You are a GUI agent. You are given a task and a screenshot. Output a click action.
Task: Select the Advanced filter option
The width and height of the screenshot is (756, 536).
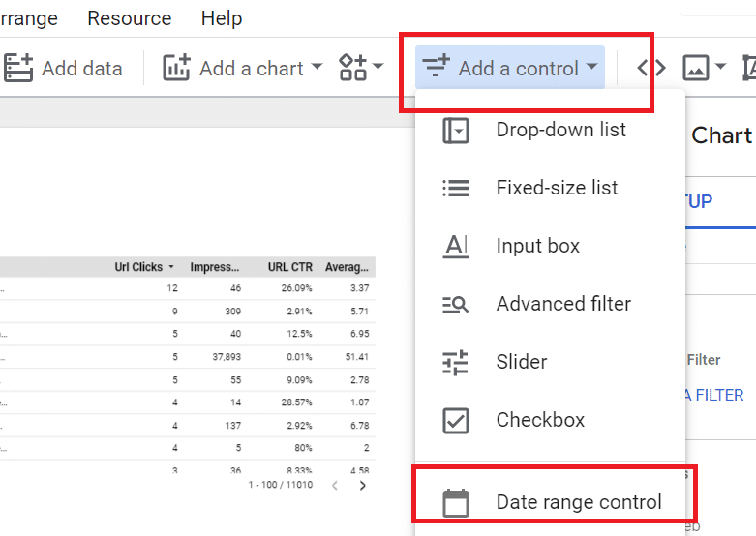pyautogui.click(x=562, y=304)
